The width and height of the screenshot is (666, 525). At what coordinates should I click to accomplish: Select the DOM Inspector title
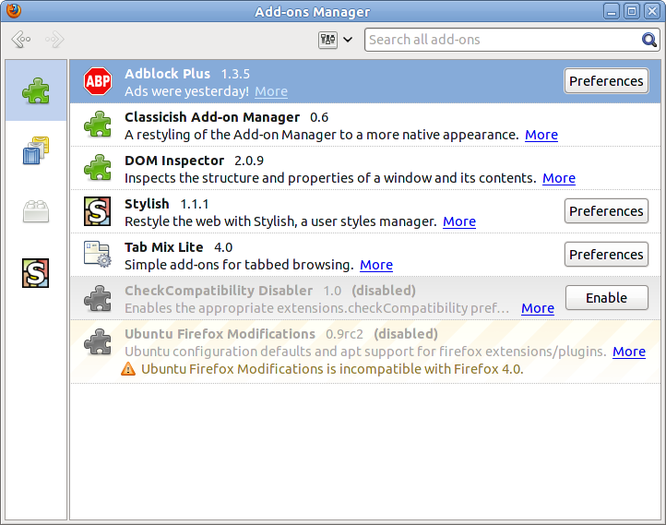click(174, 160)
